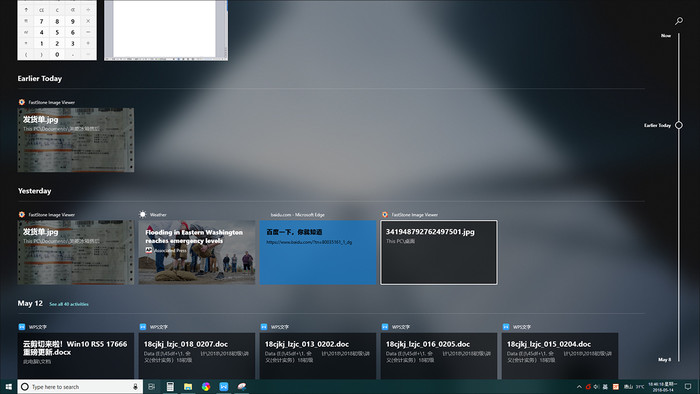The height and width of the screenshot is (394, 700).
Task: Click the WPS icon above 18cjkj_lzjc_016_0205.doc
Action: (385, 327)
